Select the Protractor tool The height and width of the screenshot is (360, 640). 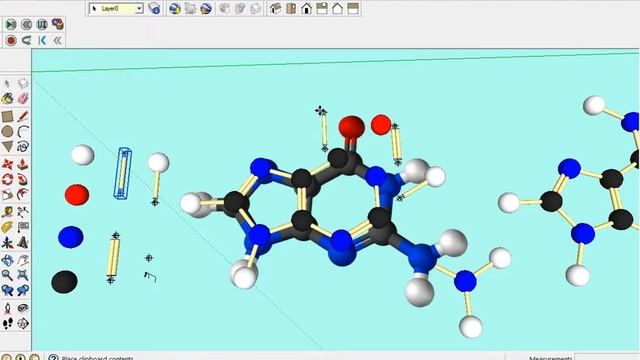(x=7, y=227)
